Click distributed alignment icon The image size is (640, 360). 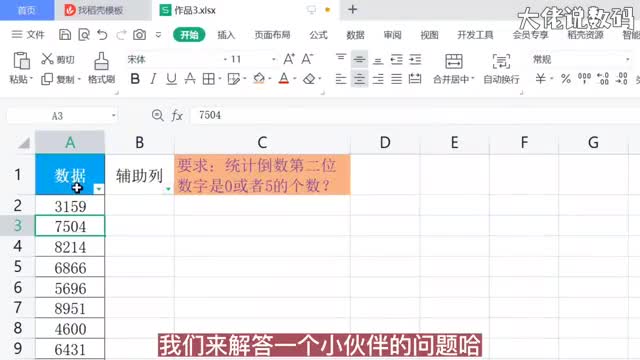[x=415, y=78]
